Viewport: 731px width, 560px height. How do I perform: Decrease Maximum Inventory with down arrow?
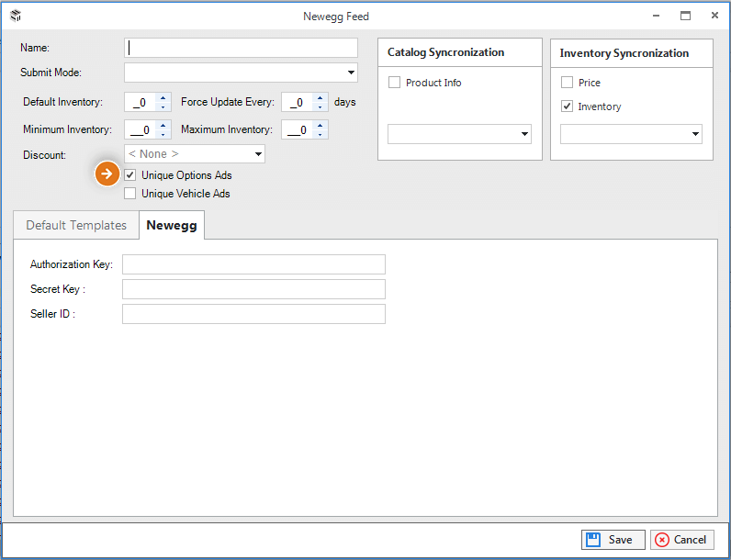click(321, 135)
